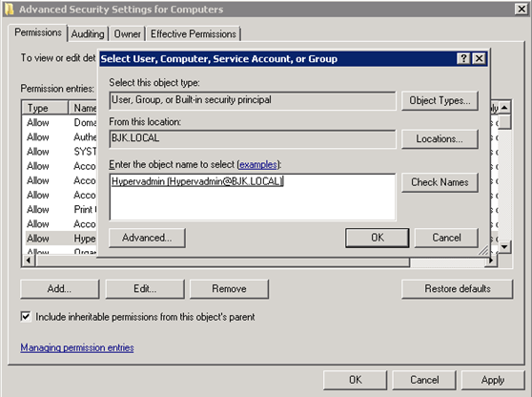Click the left horizontal scroll arrow
Image resolution: width=532 pixels, height=397 pixels.
[29, 261]
